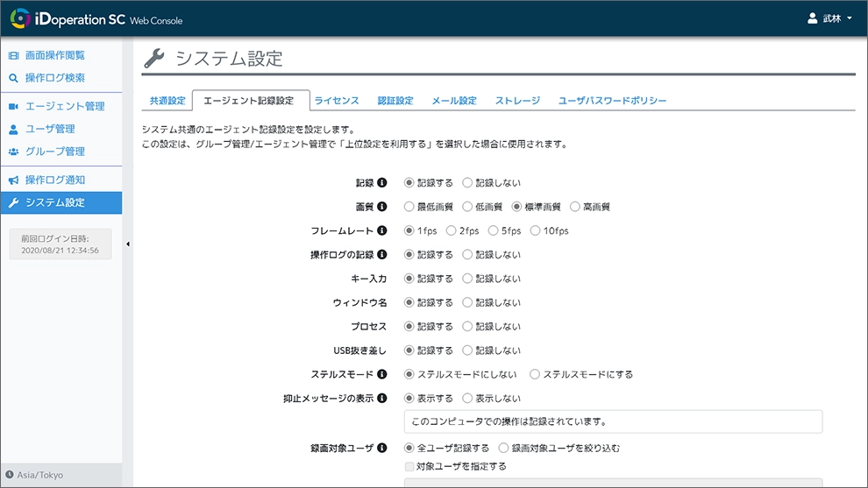This screenshot has width=868, height=488.
Task: Click the info icon next to 記録
Action: click(x=382, y=182)
